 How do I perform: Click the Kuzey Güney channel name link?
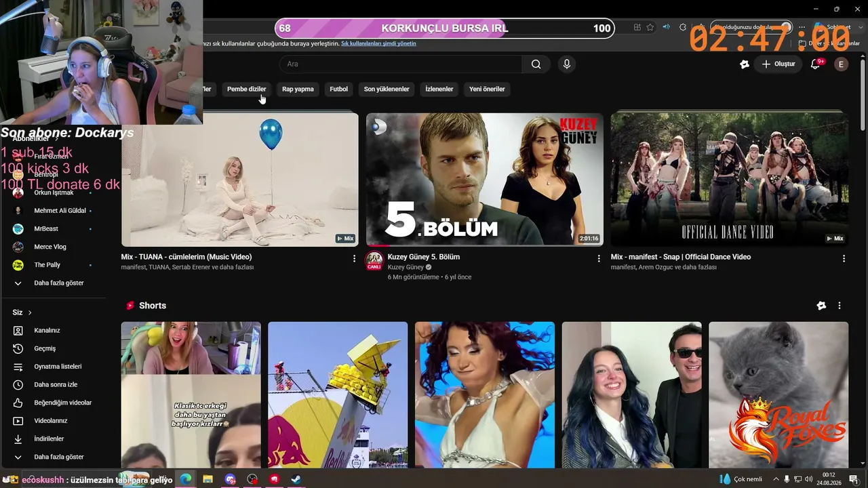pyautogui.click(x=406, y=268)
